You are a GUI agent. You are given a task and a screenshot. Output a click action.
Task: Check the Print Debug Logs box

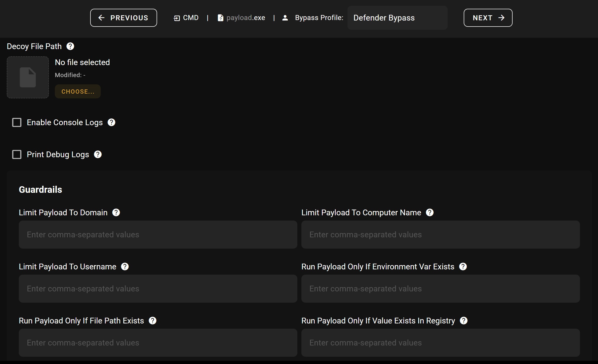point(17,154)
